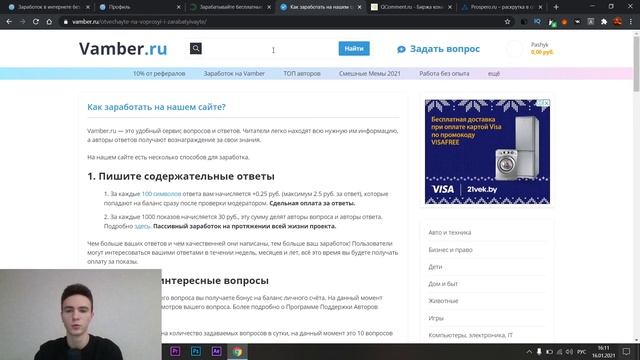Click the vamber.ru address bar
Screen dimensions: 640x360
[x=282, y=22]
